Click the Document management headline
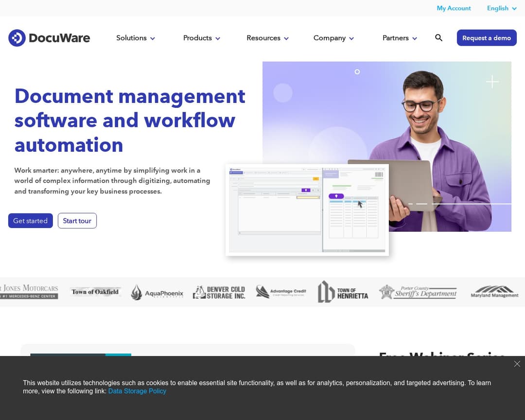 coord(130,121)
